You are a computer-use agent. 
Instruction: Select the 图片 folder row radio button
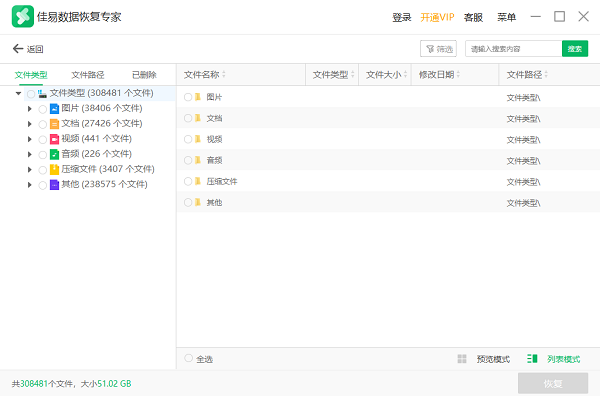pyautogui.click(x=188, y=97)
